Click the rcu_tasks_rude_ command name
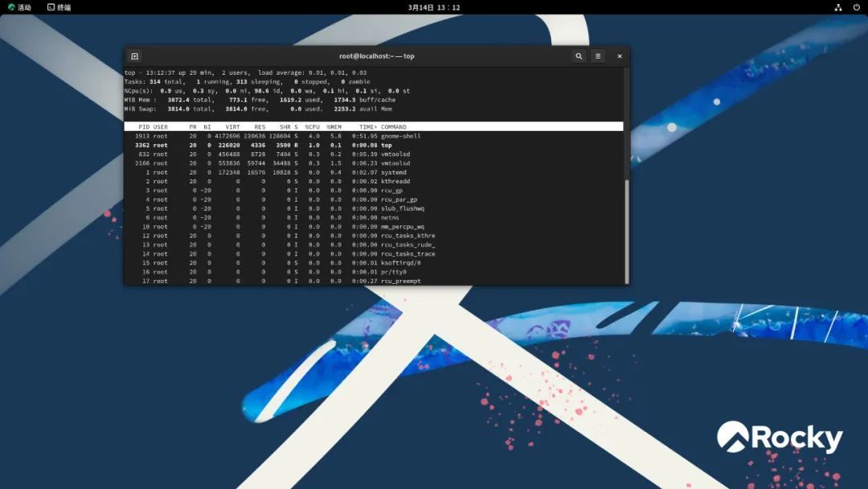The width and height of the screenshot is (868, 489). 408,244
